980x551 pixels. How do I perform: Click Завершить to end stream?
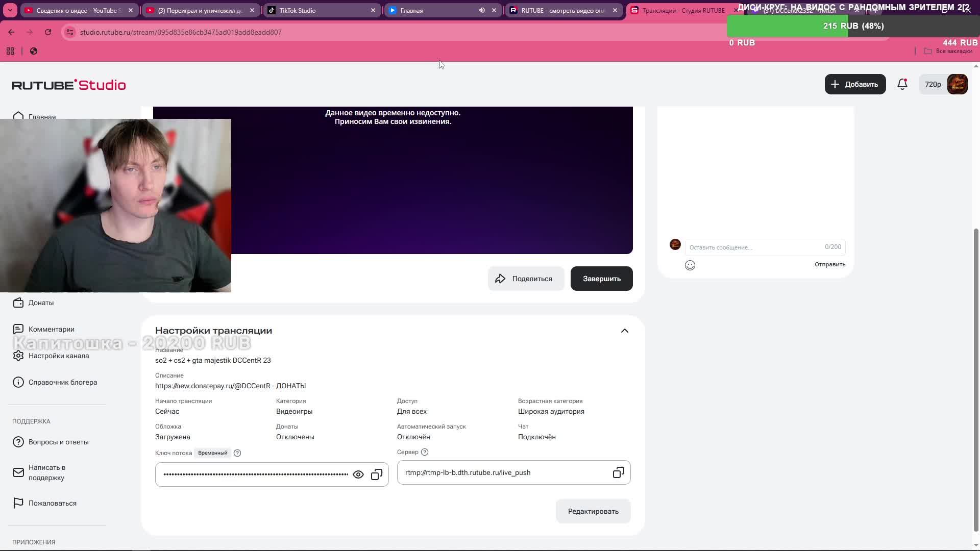pyautogui.click(x=601, y=279)
